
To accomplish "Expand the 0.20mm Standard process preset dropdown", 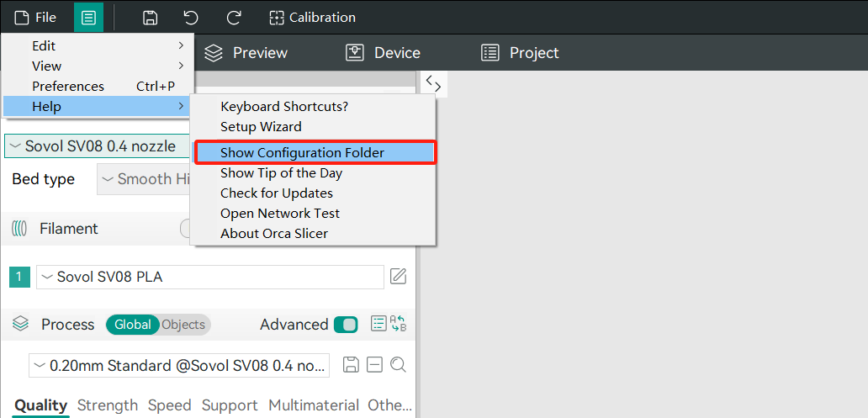I will (x=178, y=366).
